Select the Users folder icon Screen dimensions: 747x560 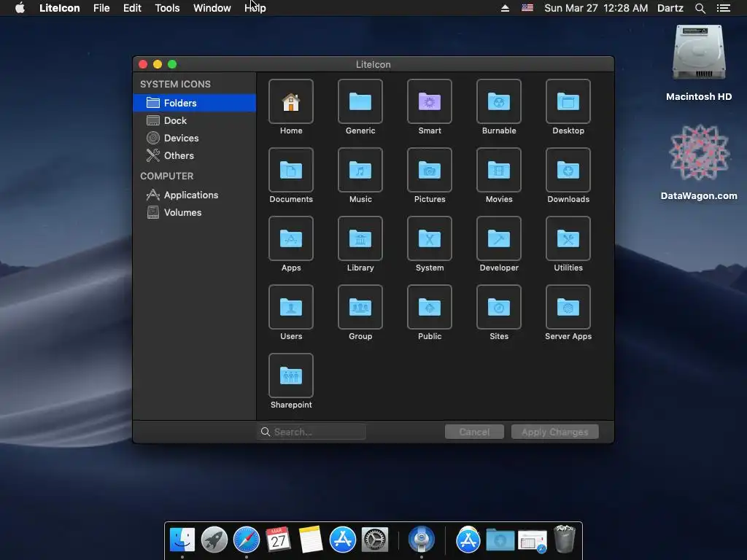tap(290, 307)
